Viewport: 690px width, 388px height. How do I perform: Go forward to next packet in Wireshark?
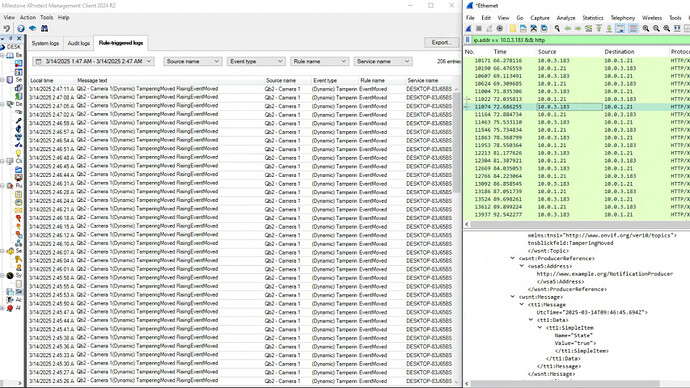click(578, 29)
